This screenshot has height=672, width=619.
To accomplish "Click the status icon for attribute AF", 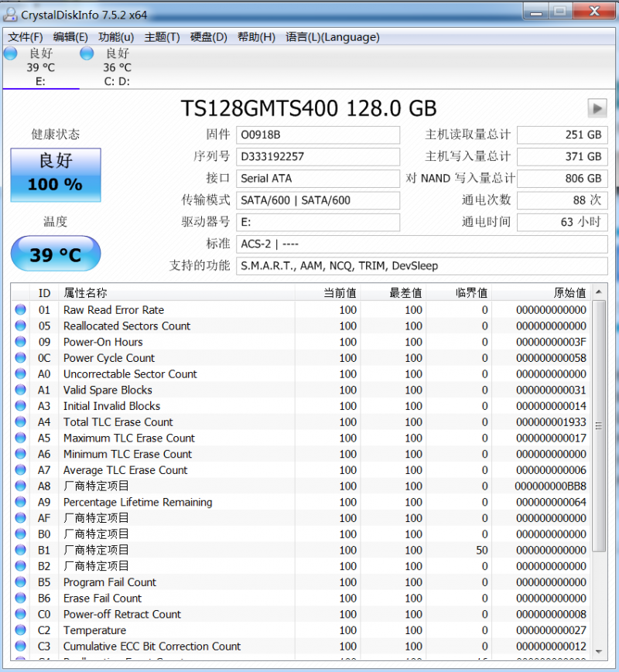I will pyautogui.click(x=20, y=517).
